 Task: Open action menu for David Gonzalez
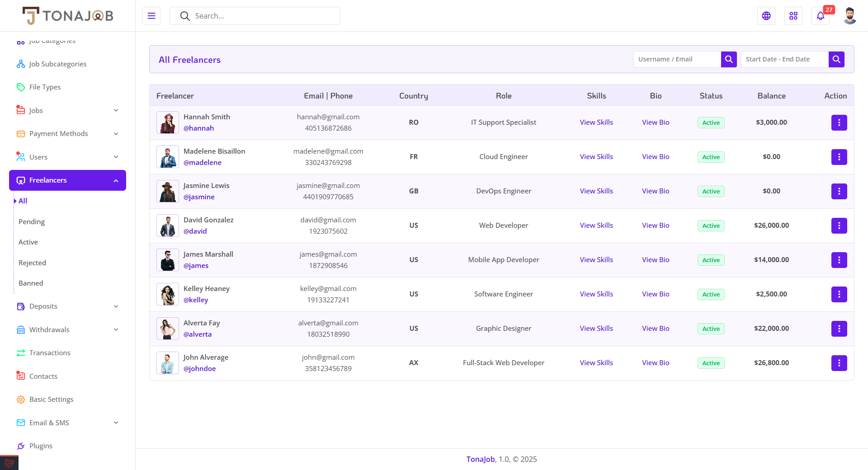pyautogui.click(x=839, y=226)
